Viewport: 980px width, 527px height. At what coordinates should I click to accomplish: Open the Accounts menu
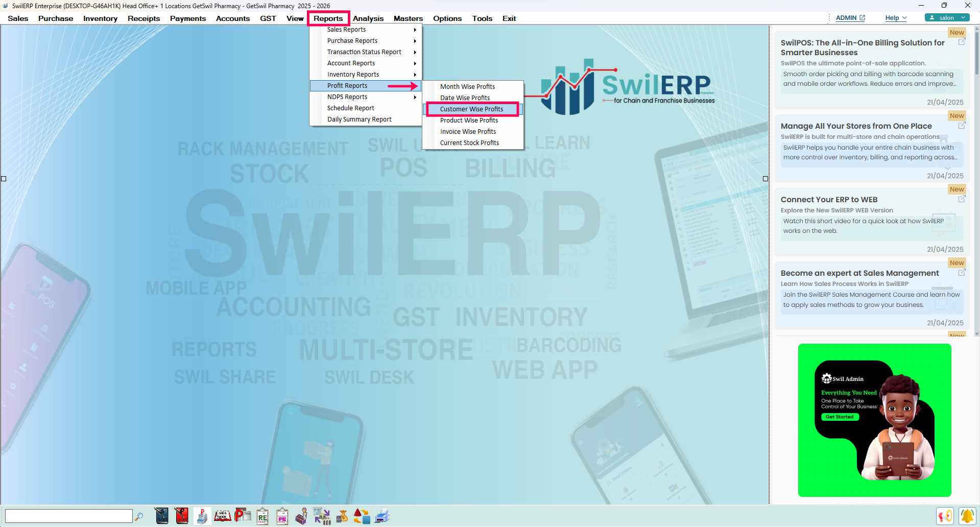[233, 18]
